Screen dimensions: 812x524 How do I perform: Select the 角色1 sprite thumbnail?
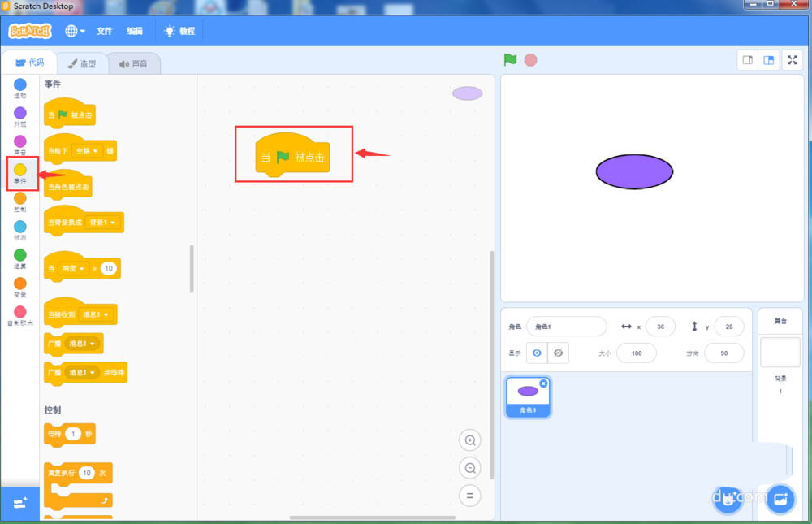[x=528, y=396]
